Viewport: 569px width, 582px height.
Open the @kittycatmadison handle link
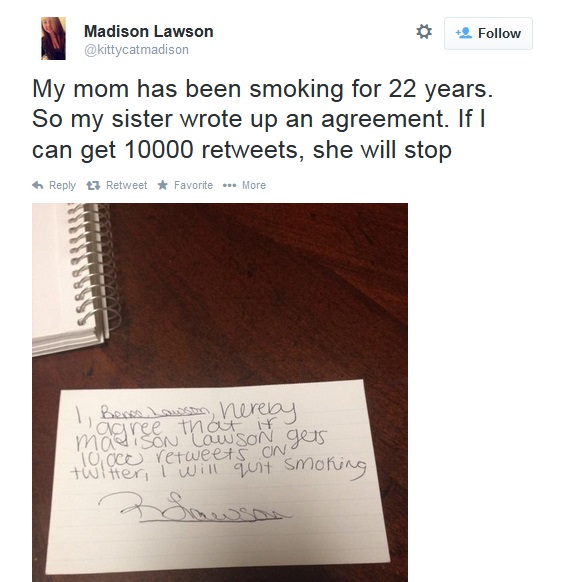(x=137, y=49)
